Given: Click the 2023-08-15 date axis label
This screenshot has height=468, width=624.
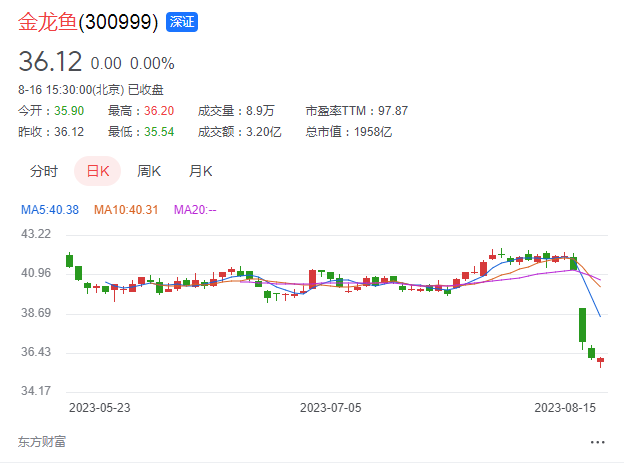Looking at the screenshot, I should coord(565,408).
